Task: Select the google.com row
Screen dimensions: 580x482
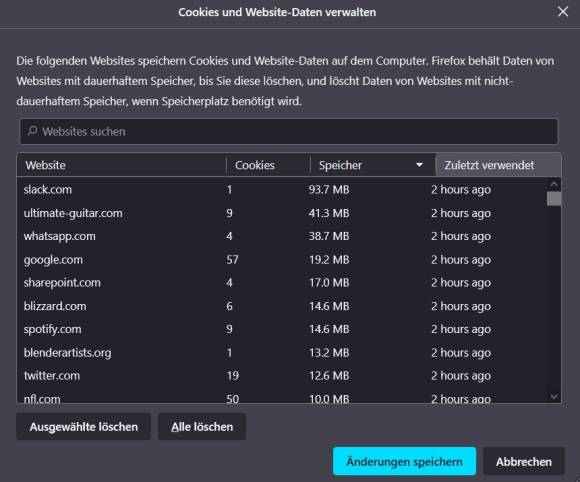Action: point(282,260)
